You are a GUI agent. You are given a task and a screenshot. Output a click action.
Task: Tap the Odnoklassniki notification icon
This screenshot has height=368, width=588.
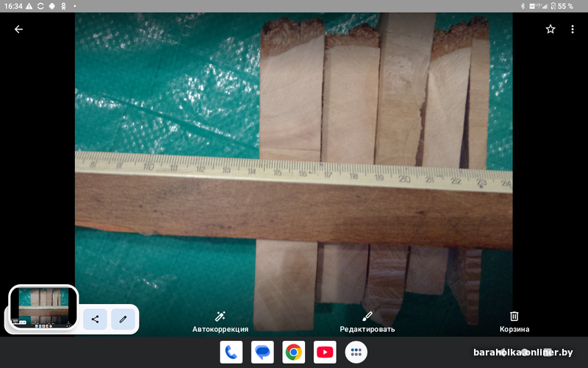coord(63,6)
